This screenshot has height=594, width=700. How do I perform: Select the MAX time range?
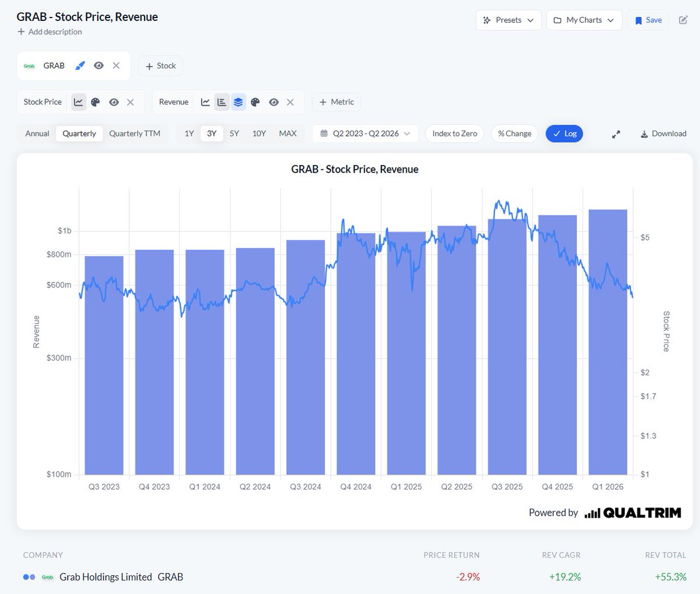(288, 134)
